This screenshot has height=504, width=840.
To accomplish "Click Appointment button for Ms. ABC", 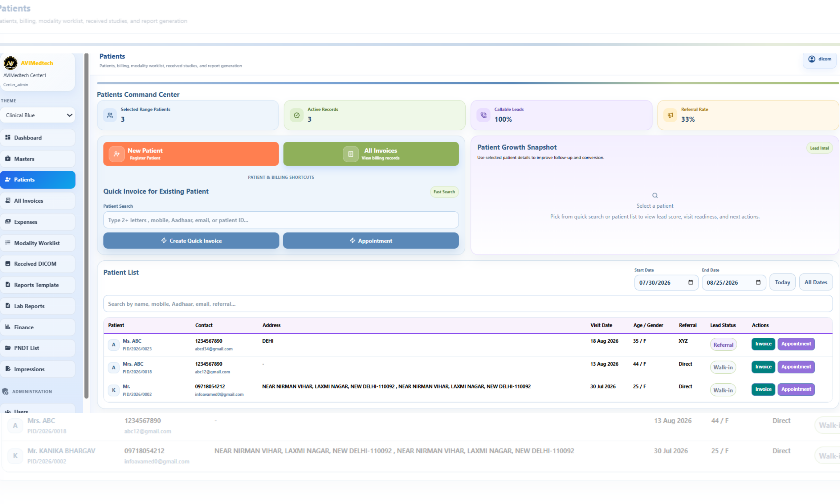I will [796, 344].
